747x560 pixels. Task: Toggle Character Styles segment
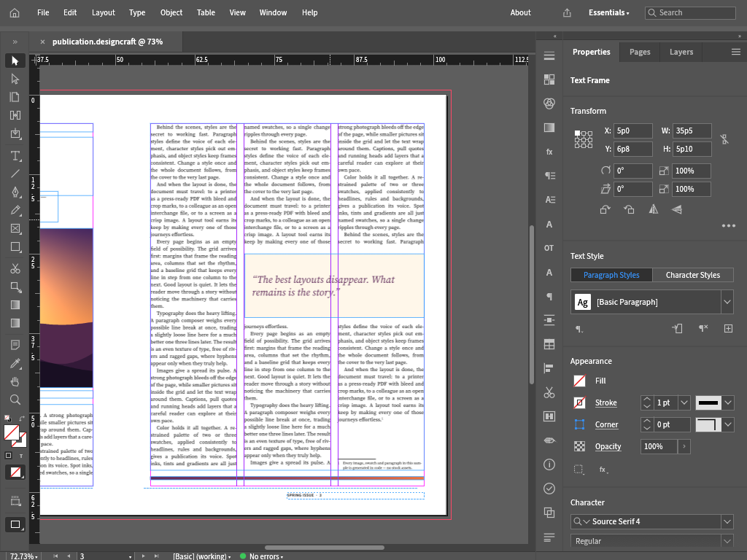pyautogui.click(x=693, y=275)
